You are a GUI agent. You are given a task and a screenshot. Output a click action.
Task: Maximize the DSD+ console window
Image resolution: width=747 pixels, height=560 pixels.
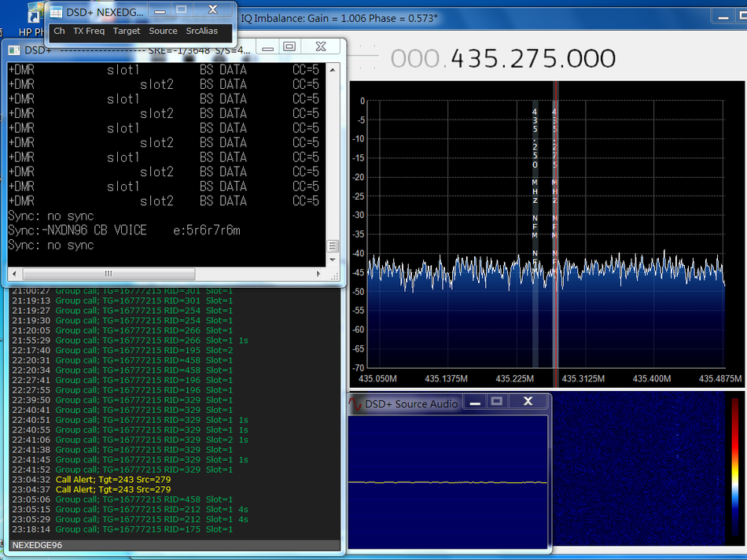289,46
